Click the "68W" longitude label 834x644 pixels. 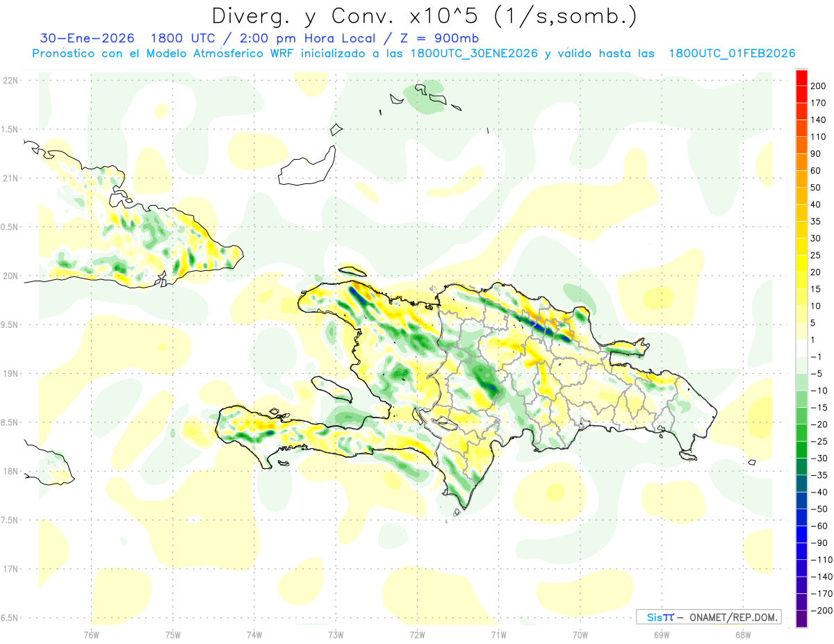coord(743,634)
